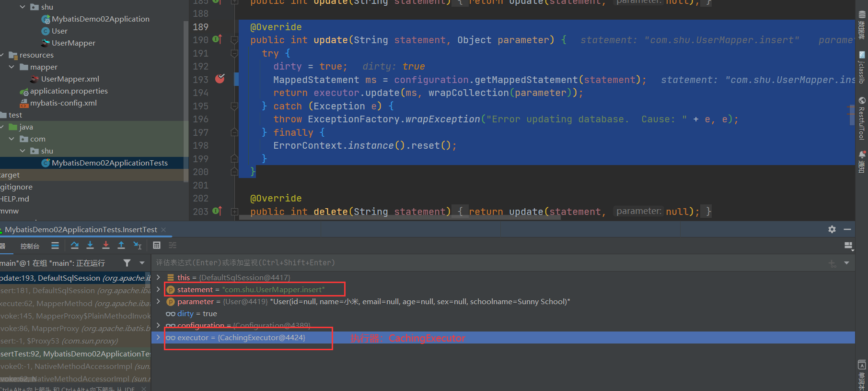Screen dimensions: 868x391
Task: Collapse the try block fold at line 191
Action: tap(234, 53)
